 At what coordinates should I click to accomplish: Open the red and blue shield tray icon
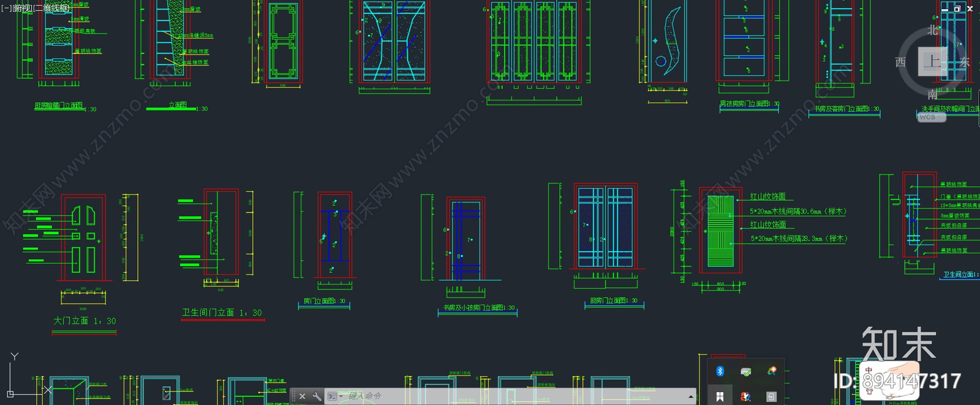click(746, 396)
